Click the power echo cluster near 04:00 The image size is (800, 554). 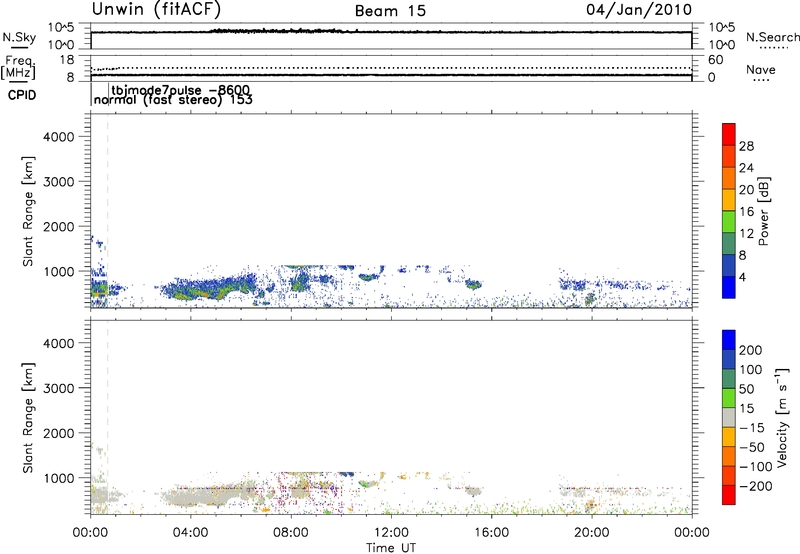click(x=209, y=290)
